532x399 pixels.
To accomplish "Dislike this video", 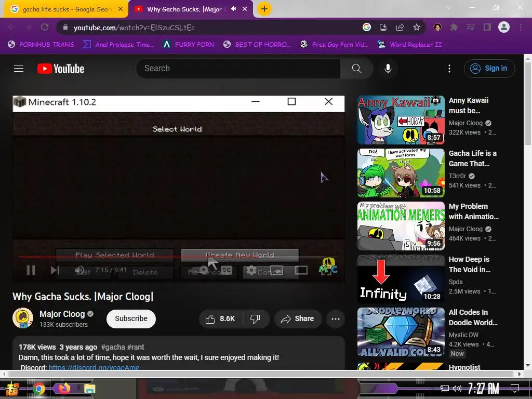I will tap(255, 318).
